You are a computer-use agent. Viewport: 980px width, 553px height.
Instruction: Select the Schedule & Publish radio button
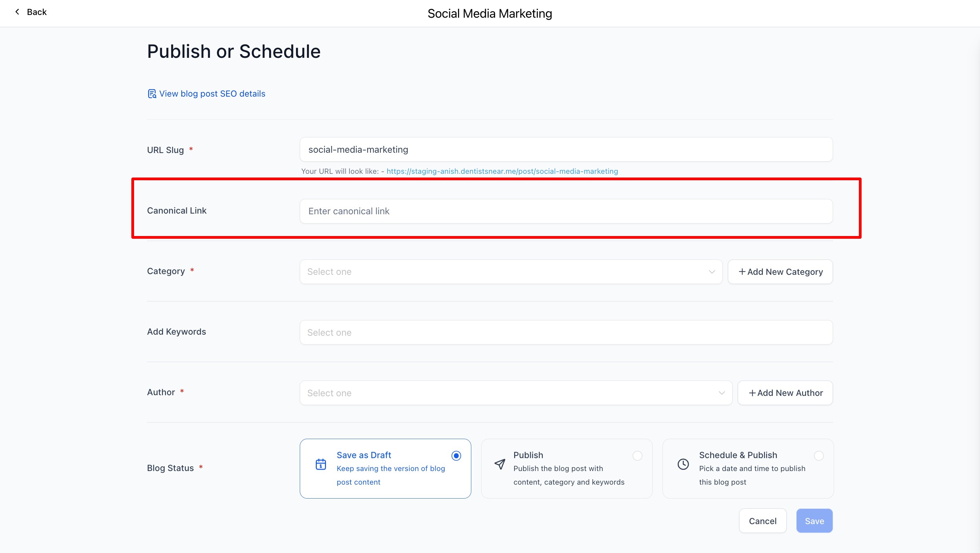click(819, 456)
